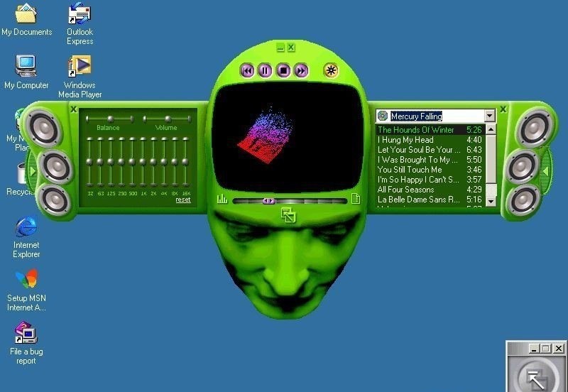Open playlist drawer via page icon
The width and height of the screenshot is (568, 392).
click(x=356, y=199)
